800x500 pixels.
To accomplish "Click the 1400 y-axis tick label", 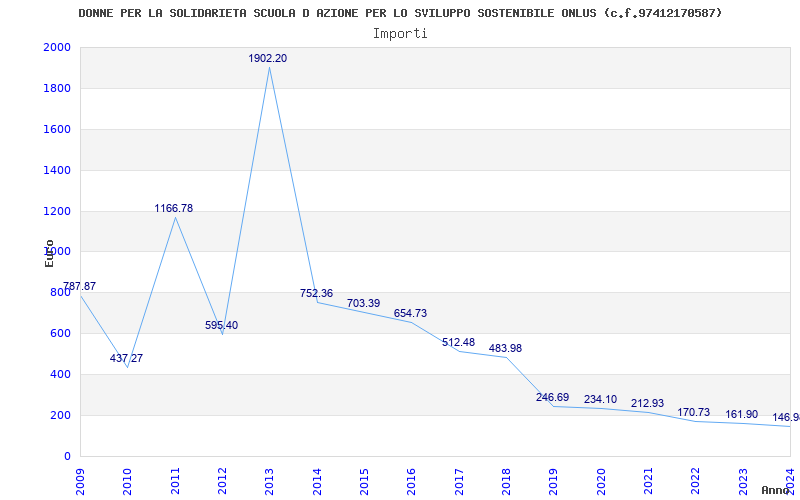I will coord(57,170).
